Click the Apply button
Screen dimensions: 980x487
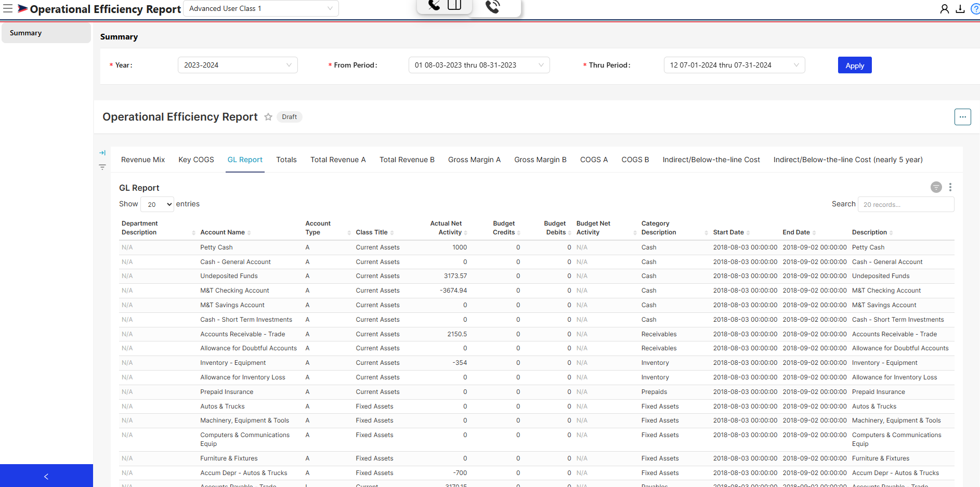(855, 65)
